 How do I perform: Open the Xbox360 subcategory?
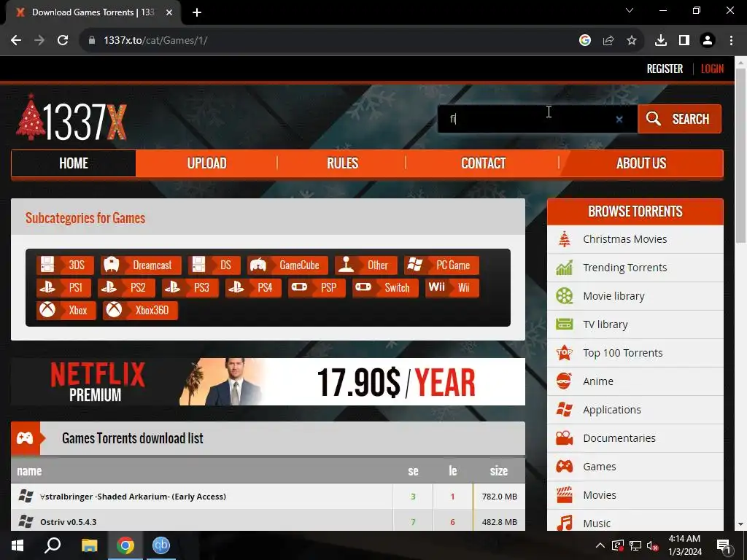coord(140,311)
